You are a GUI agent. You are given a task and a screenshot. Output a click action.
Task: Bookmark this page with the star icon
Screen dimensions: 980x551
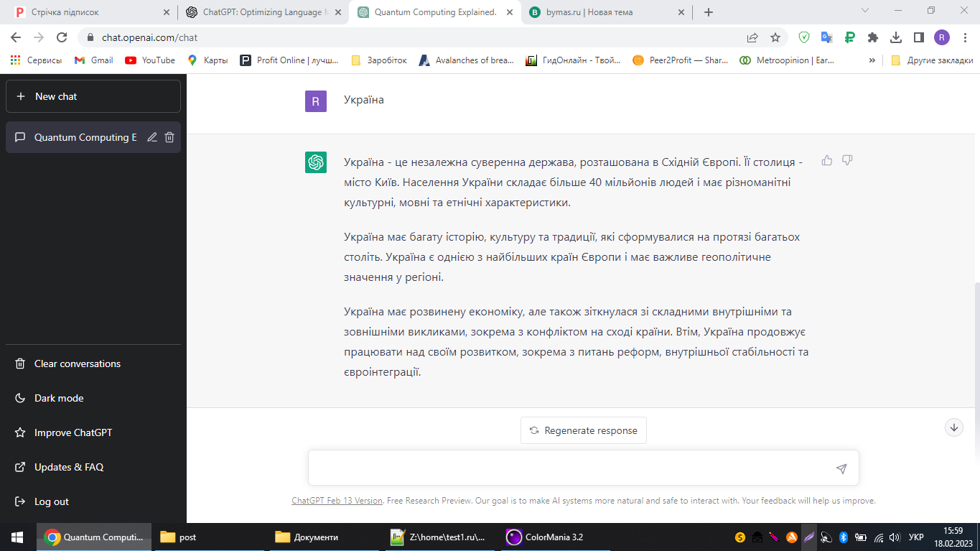[x=775, y=37]
